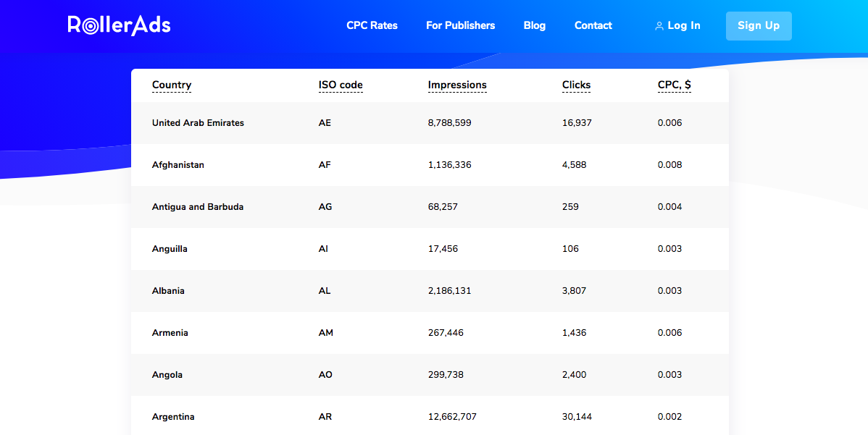
Task: Sort by the CPC, $ column header
Action: click(x=674, y=85)
